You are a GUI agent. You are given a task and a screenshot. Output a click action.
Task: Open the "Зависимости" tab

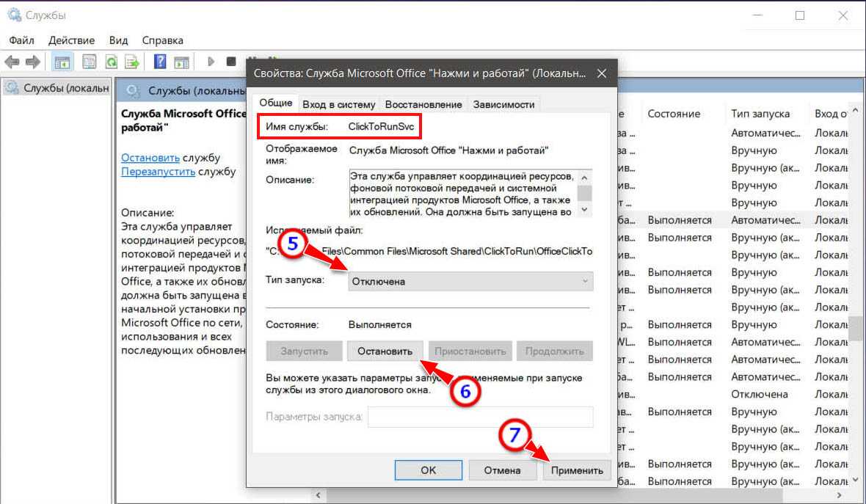pyautogui.click(x=503, y=104)
